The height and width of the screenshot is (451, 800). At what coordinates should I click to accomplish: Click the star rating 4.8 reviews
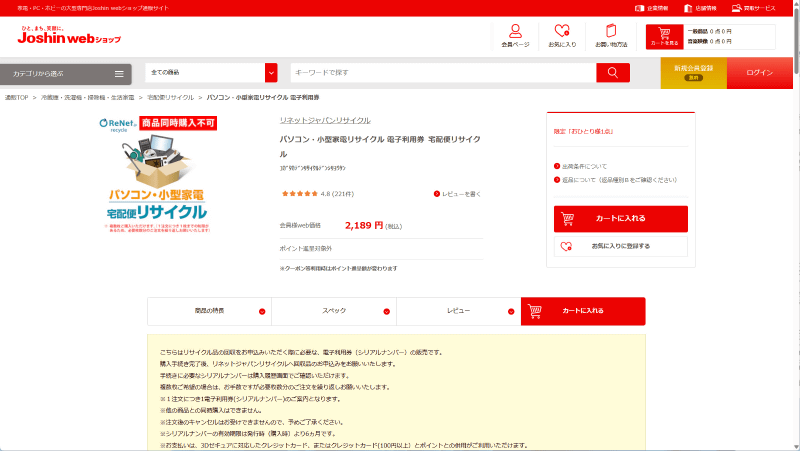coord(318,194)
